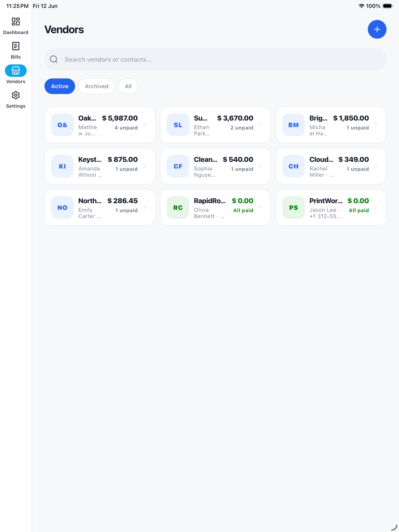Click the search magnifier icon

click(54, 59)
